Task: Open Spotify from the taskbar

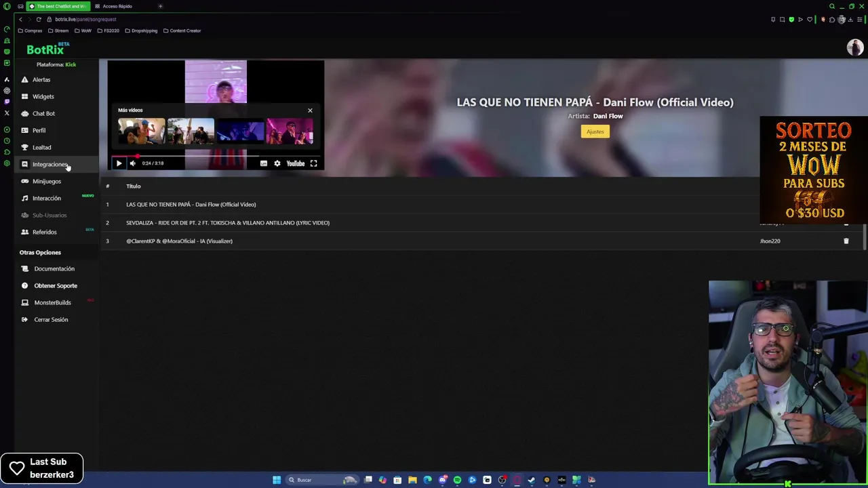Action: 457,480
